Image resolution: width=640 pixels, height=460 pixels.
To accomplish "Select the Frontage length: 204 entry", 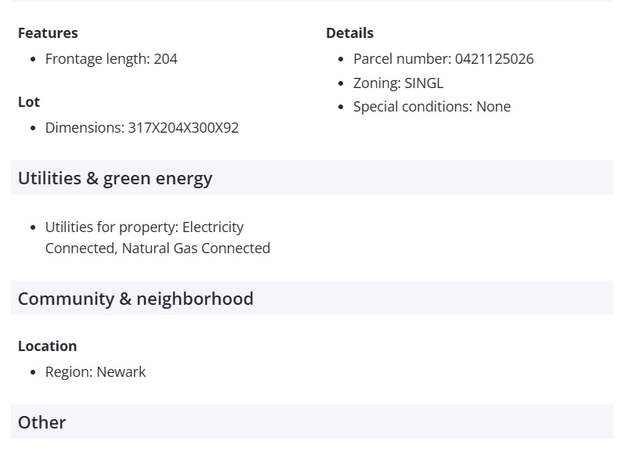I will (111, 59).
